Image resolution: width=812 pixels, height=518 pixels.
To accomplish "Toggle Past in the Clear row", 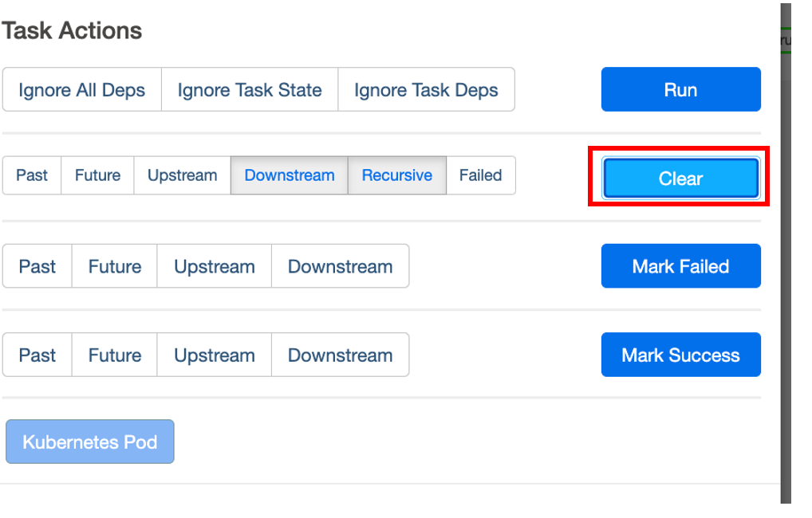I will (x=32, y=175).
